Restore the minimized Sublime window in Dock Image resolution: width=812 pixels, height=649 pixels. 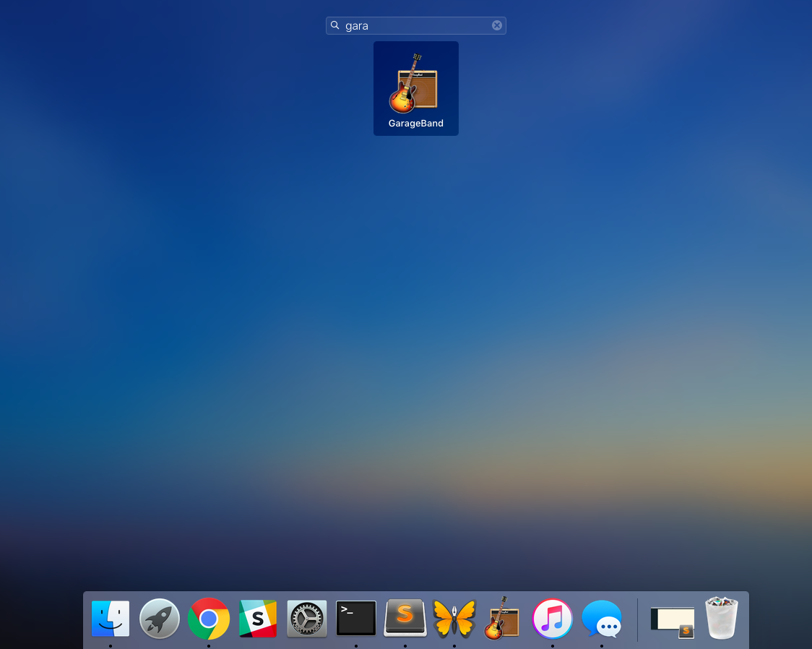[672, 622]
